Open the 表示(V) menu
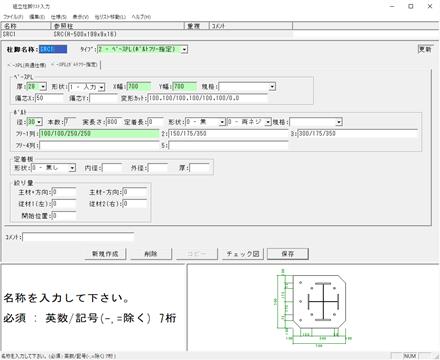Image resolution: width=440 pixels, height=360 pixels. point(81,17)
